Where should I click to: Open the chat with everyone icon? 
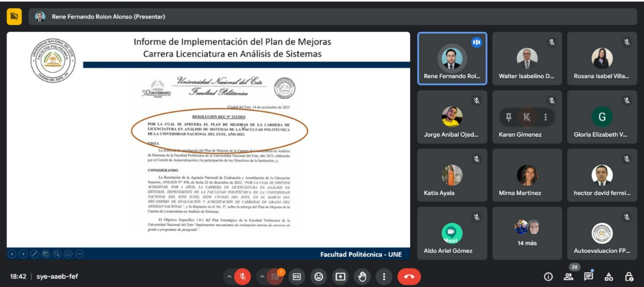tap(588, 277)
